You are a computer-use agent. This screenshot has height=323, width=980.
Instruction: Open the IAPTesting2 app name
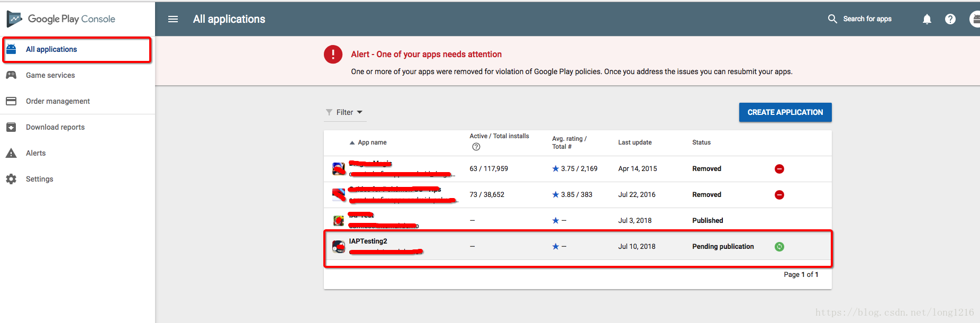(x=368, y=241)
